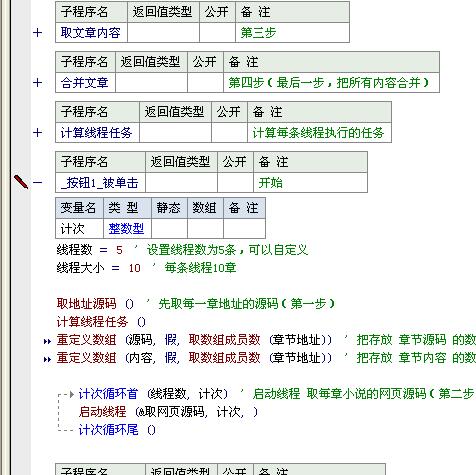This screenshot has height=475, width=476.
Task: Expand the 合并文章 subroutine
Action: tap(37, 83)
